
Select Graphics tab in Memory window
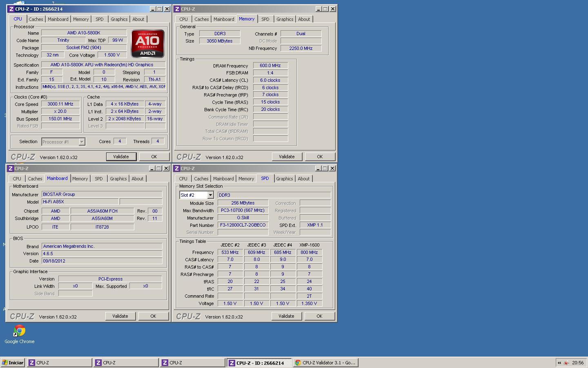click(x=285, y=19)
